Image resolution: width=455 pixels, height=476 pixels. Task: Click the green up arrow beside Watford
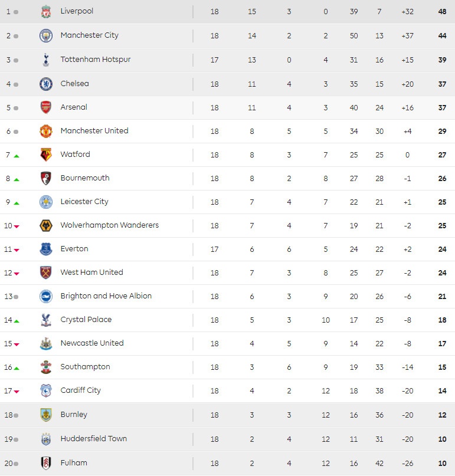pyautogui.click(x=17, y=156)
